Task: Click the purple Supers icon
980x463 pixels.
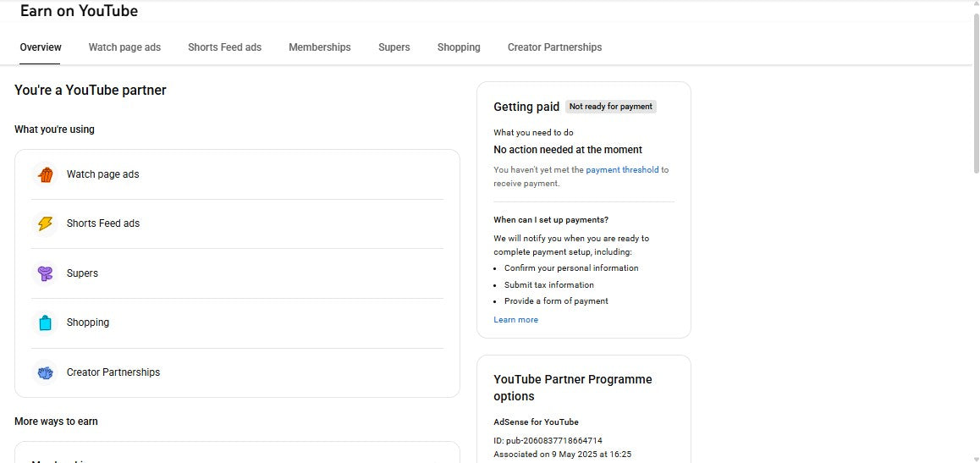Action: pyautogui.click(x=45, y=273)
